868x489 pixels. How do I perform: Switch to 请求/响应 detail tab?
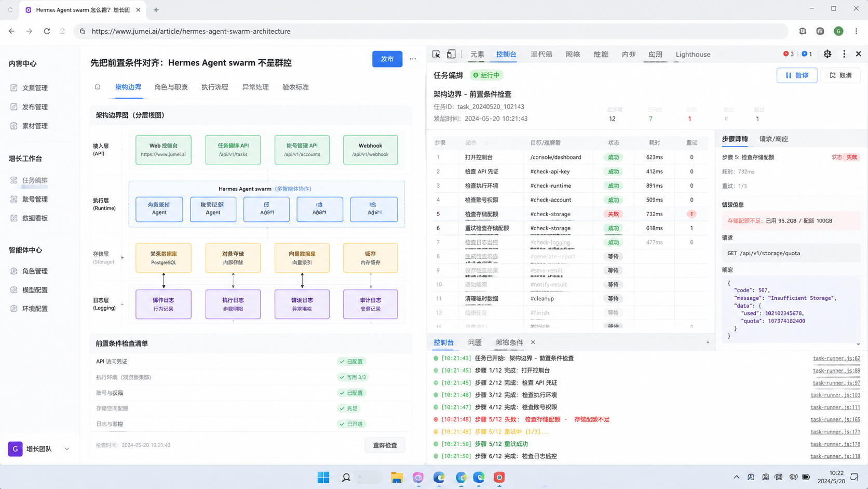[x=774, y=139]
